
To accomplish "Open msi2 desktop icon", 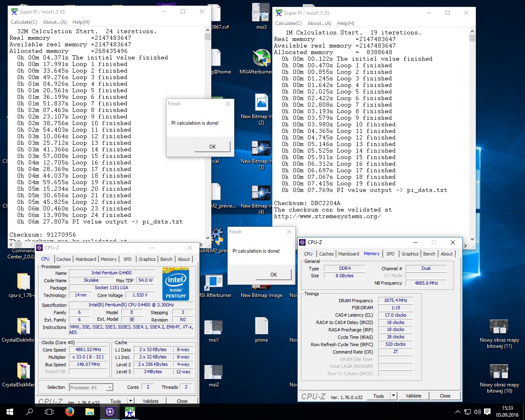I will click(x=214, y=375).
